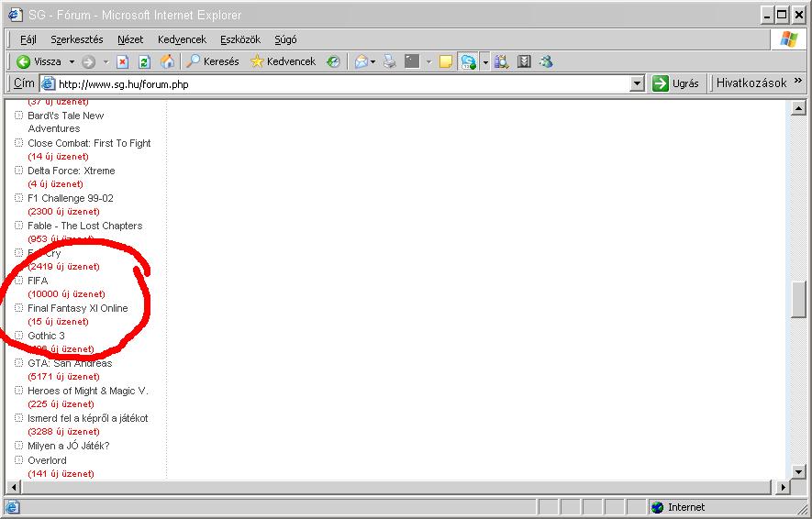The image size is (812, 519).
Task: Open the Fájl menu
Action: tap(28, 39)
